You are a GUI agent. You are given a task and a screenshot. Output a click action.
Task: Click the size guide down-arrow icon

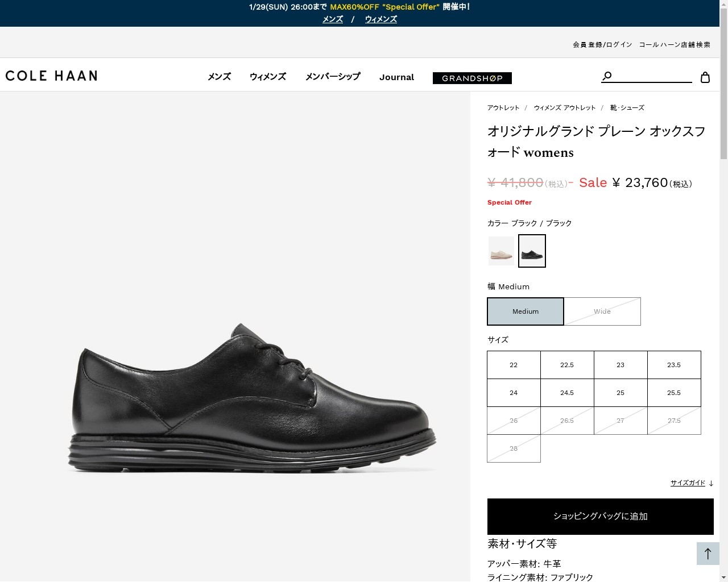coord(711,483)
